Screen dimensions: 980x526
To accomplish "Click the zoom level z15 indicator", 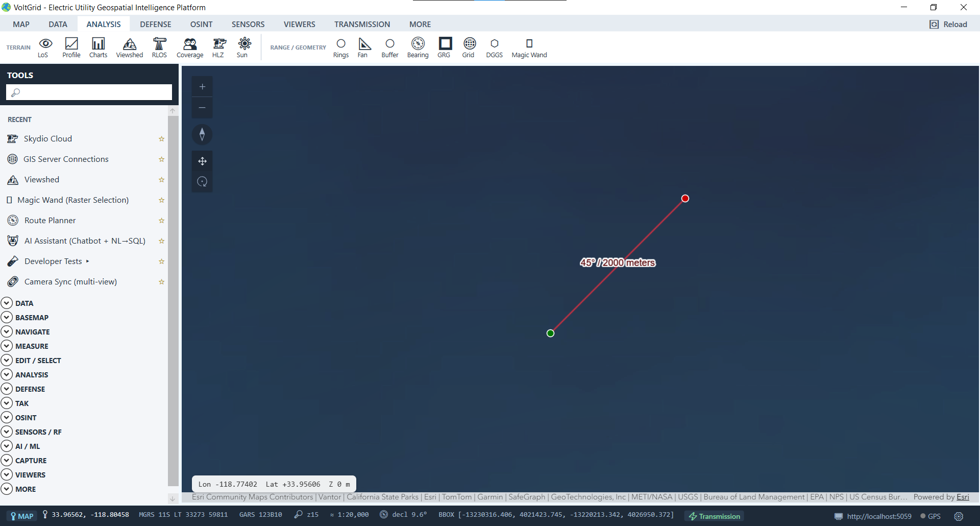I will point(307,515).
